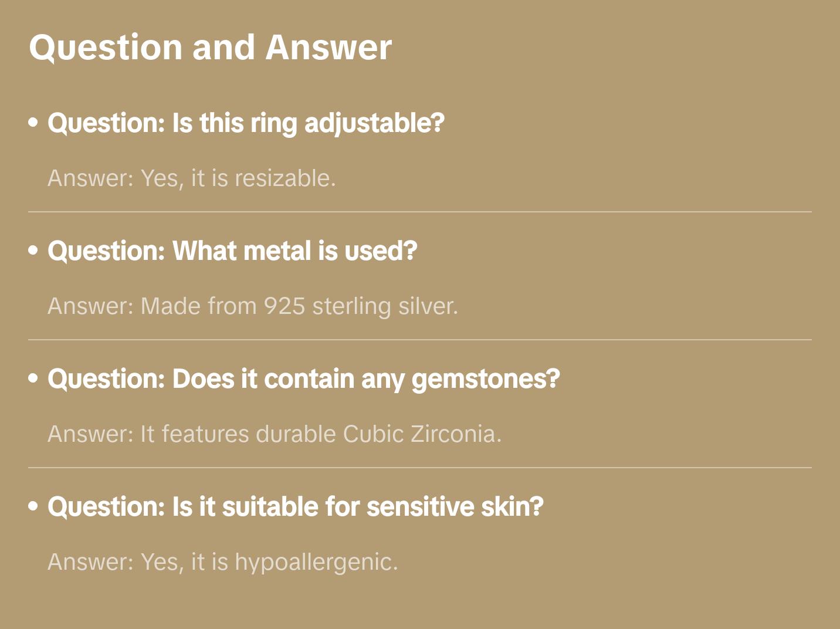This screenshot has width=840, height=629.
Task: Click the number "925" in the metal answer
Action: coord(284,306)
